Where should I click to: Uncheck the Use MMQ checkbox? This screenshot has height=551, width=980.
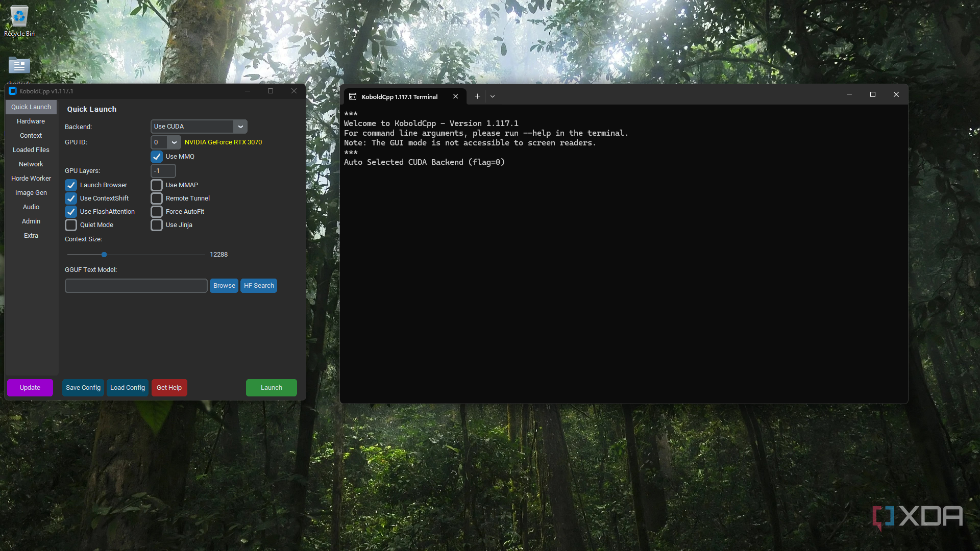coord(157,157)
